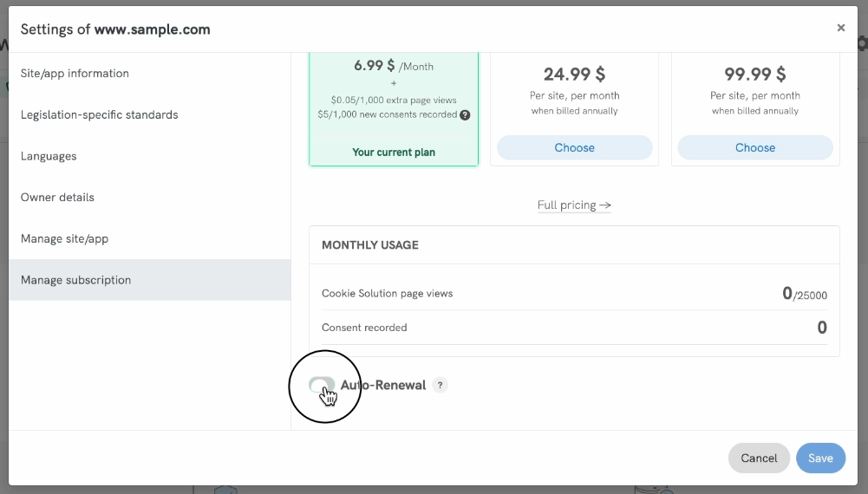Click the Cookie Solution page views row

(574, 294)
